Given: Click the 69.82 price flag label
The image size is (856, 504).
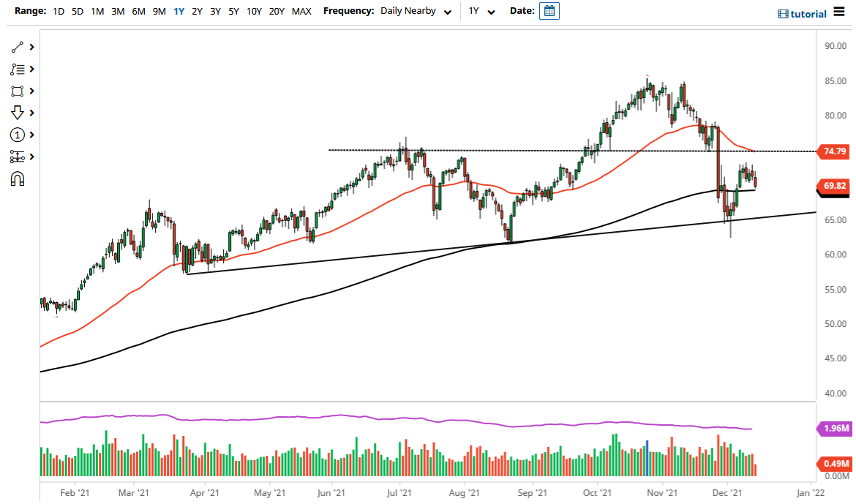Looking at the screenshot, I should (834, 187).
